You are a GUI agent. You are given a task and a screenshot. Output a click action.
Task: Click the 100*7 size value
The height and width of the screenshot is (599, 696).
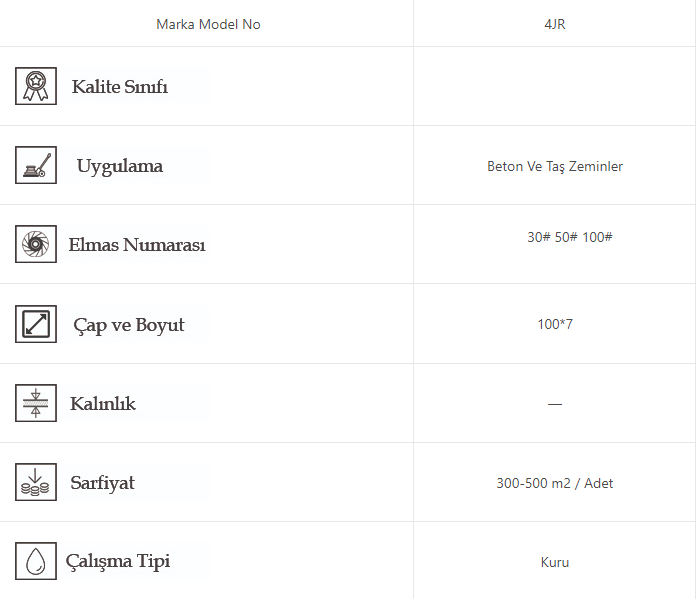coord(555,324)
